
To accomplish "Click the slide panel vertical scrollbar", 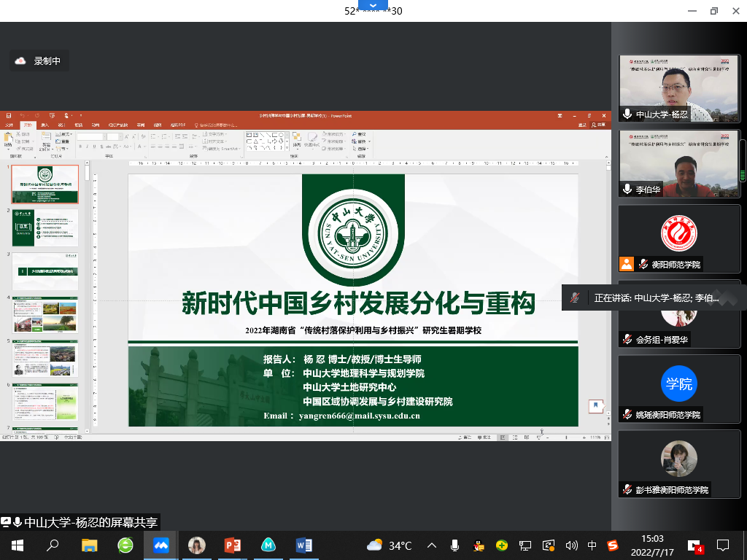I will pos(88,297).
